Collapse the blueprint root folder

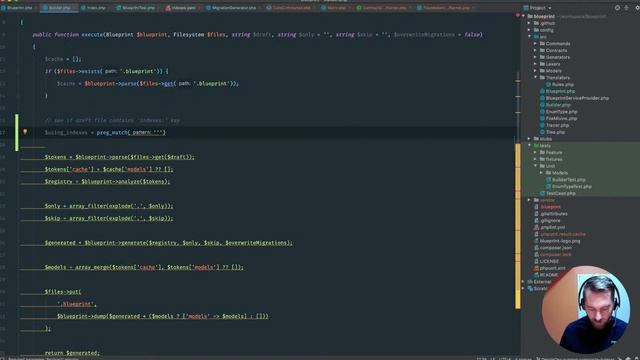coord(524,16)
